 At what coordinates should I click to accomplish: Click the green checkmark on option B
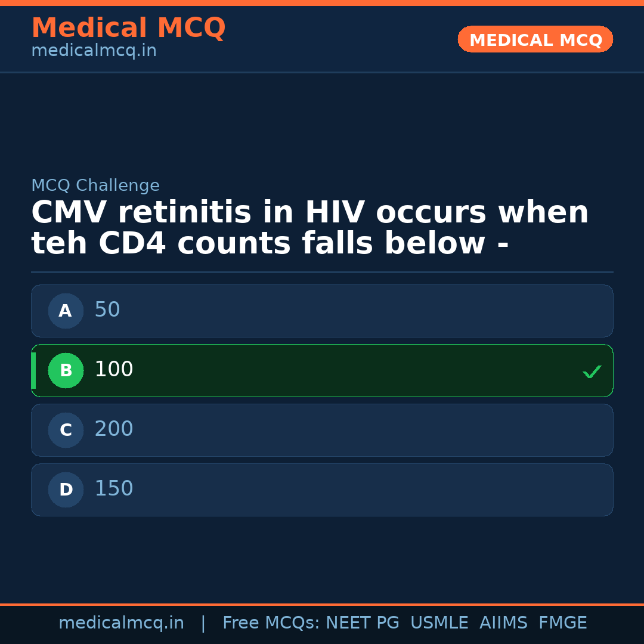592,371
